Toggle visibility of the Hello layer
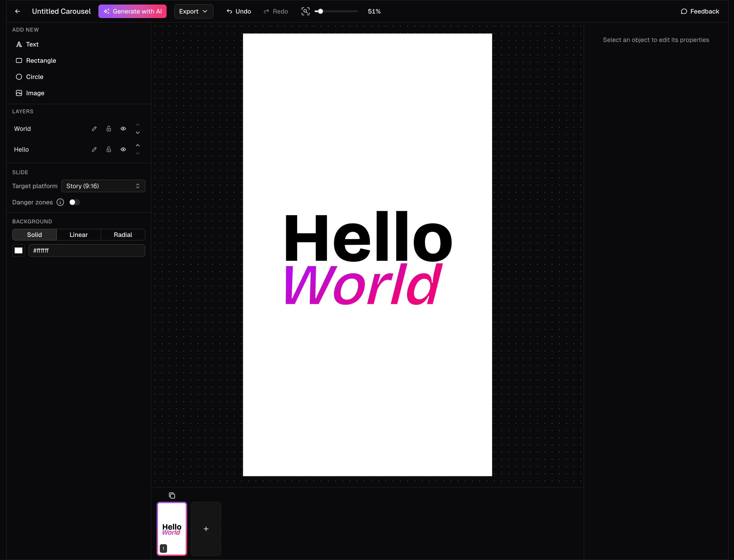Viewport: 734px width, 560px height. (x=123, y=149)
